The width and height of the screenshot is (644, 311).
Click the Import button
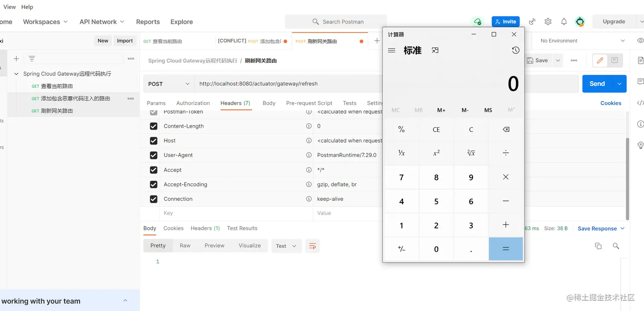(125, 41)
